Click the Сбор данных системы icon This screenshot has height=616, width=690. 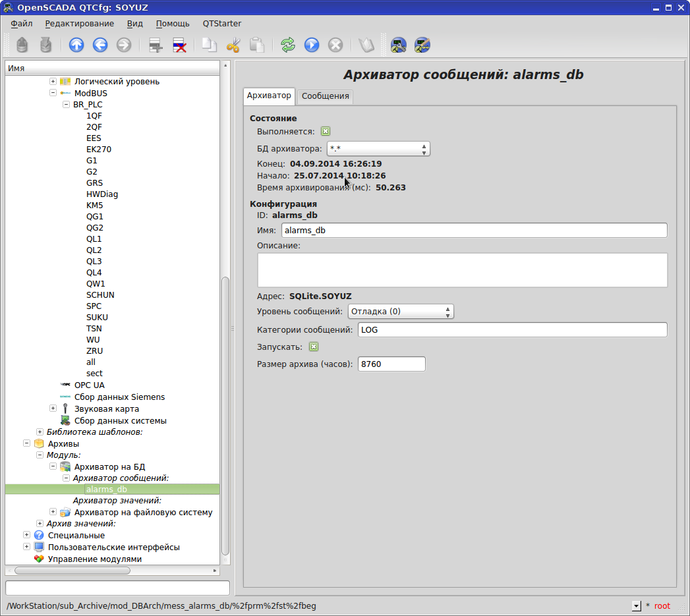pyautogui.click(x=65, y=420)
